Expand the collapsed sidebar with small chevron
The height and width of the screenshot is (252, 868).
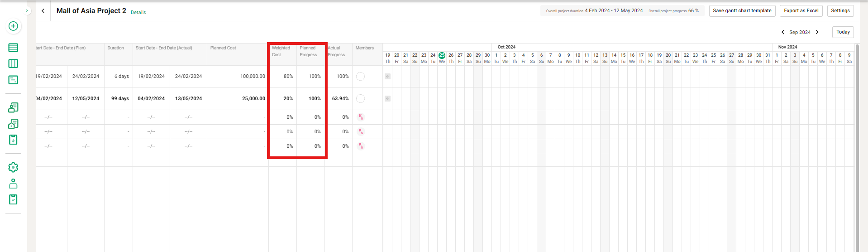[27, 11]
